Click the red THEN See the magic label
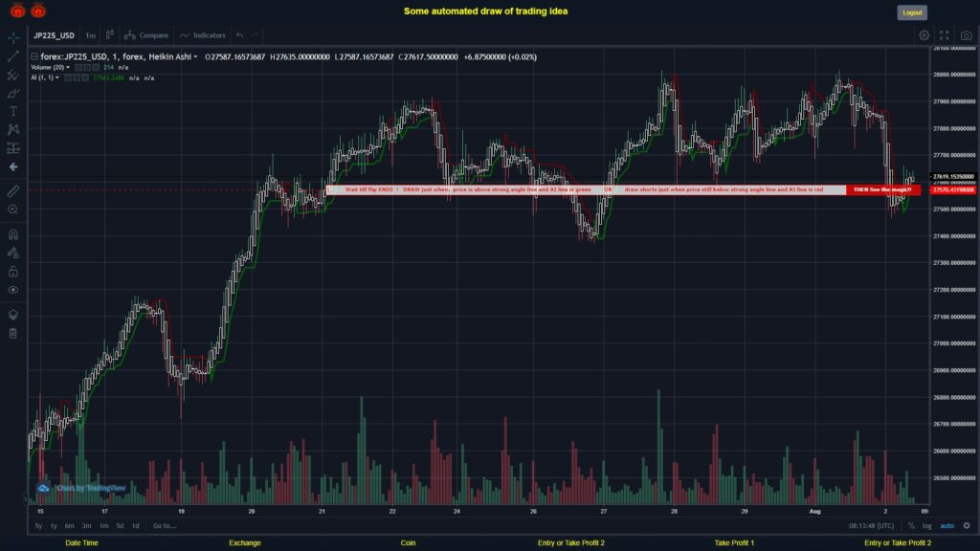The width and height of the screenshot is (980, 551). (883, 190)
